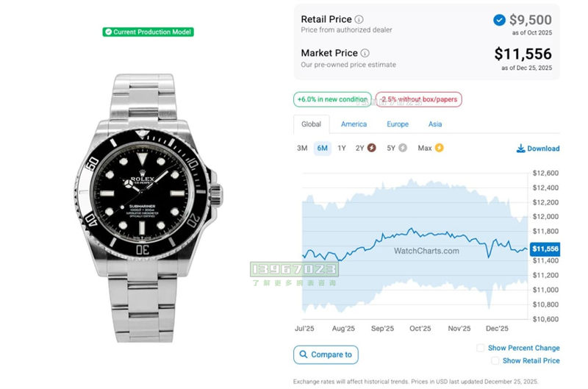Enable Show Percent Change checkbox
The image size is (588, 389).
(481, 348)
